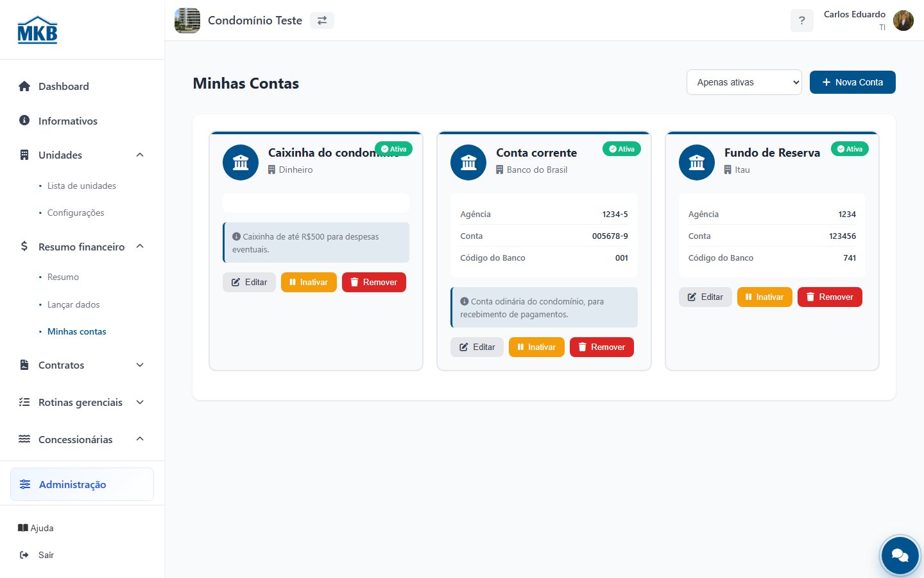This screenshot has width=924, height=578.
Task: Remove the Caixinha do condomínio account
Action: (x=374, y=282)
